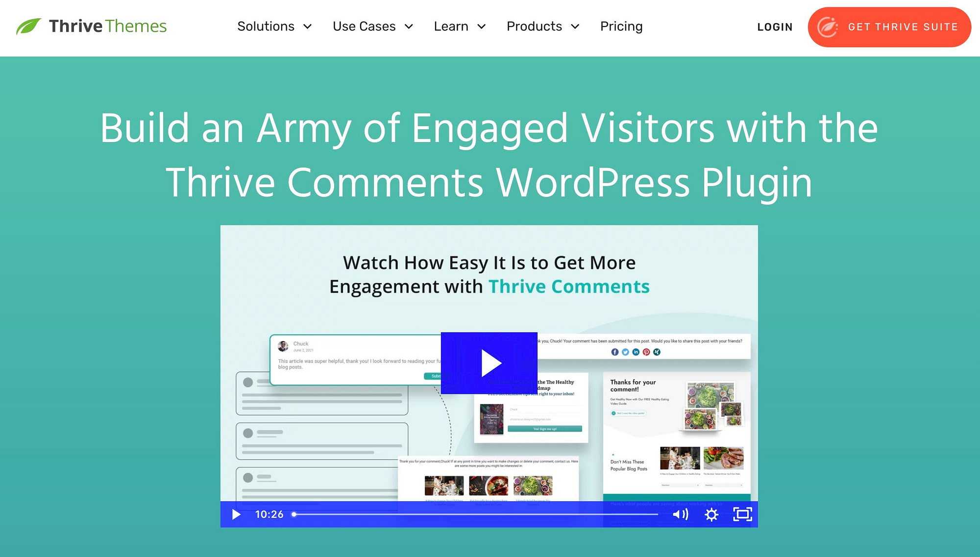The height and width of the screenshot is (557, 980).
Task: Expand the Learn dropdown menu
Action: tap(460, 27)
